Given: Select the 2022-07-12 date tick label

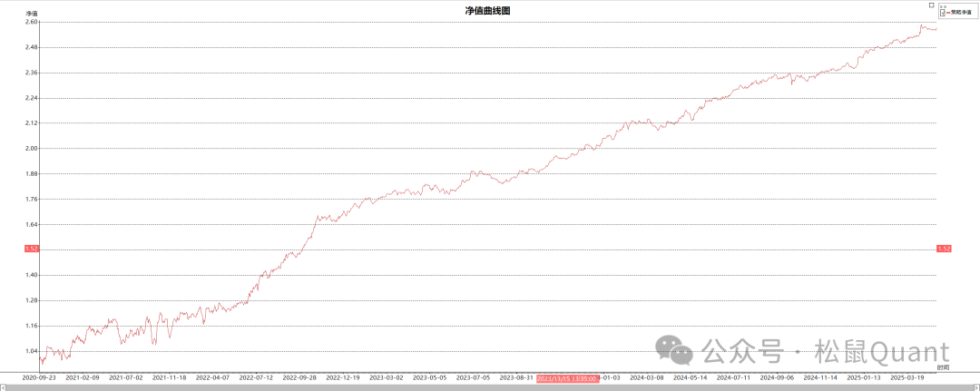Looking at the screenshot, I should pyautogui.click(x=258, y=377).
